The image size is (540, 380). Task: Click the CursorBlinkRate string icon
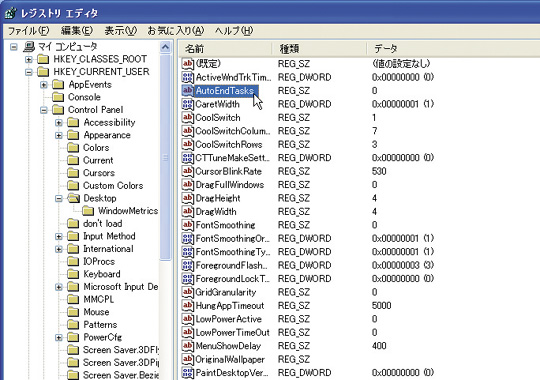pyautogui.click(x=187, y=171)
